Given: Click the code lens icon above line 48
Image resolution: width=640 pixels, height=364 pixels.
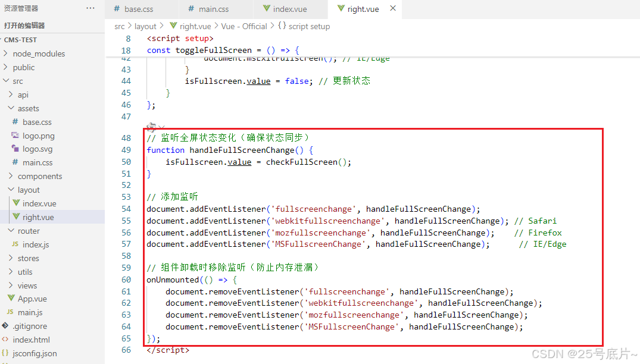Looking at the screenshot, I should (x=151, y=127).
